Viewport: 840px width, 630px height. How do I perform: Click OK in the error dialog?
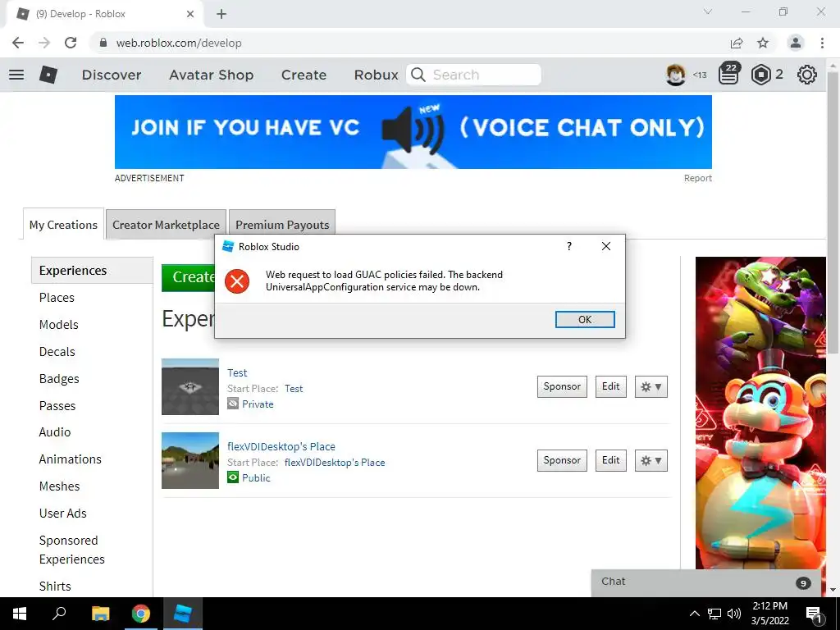point(585,319)
